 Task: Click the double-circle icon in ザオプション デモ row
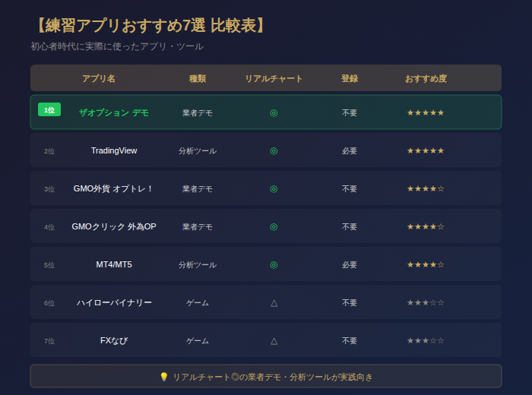pos(274,112)
